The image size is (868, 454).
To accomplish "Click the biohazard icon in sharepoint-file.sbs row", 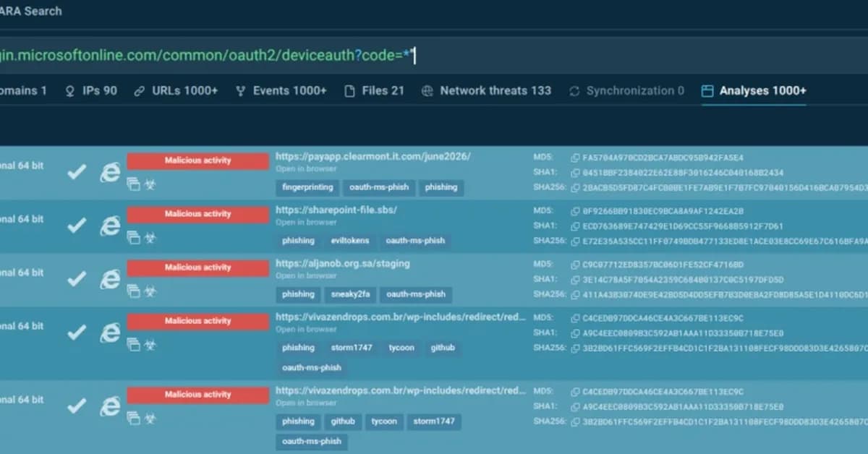I will pyautogui.click(x=150, y=238).
